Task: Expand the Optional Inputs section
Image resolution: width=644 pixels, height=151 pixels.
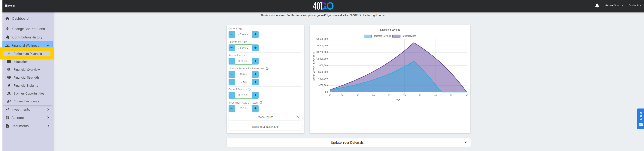Action: 265,117
